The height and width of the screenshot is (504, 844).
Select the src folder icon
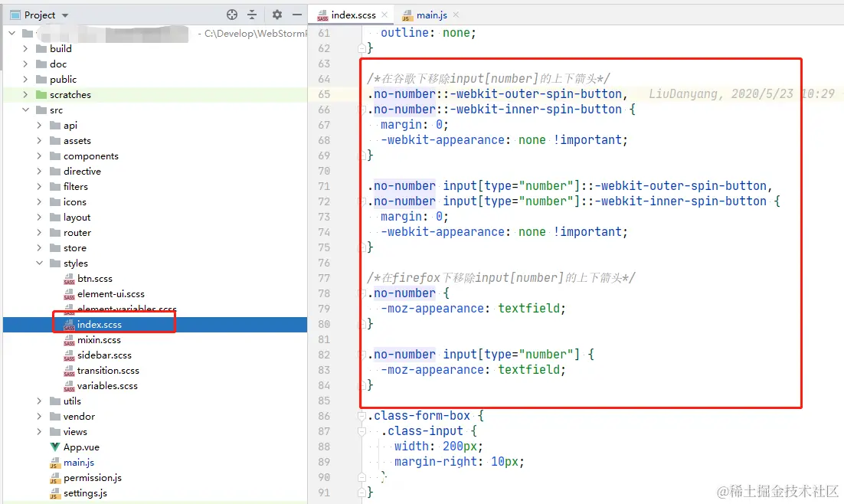point(41,110)
